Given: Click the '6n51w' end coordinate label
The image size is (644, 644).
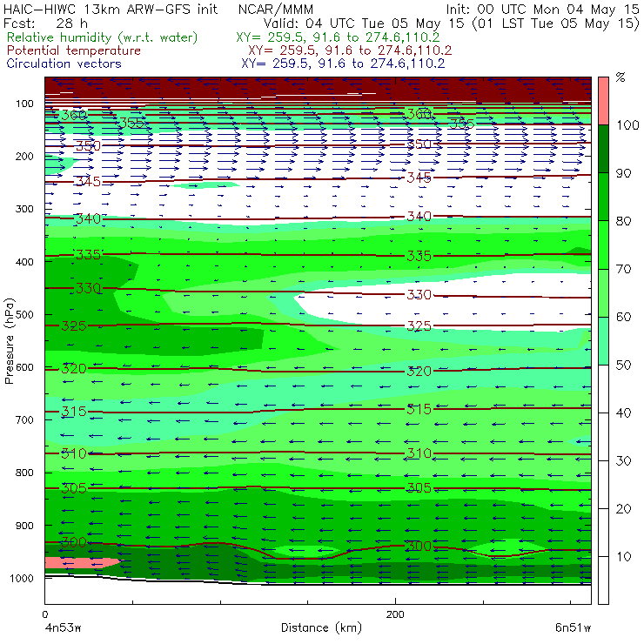Looking at the screenshot, I should pos(574,627).
